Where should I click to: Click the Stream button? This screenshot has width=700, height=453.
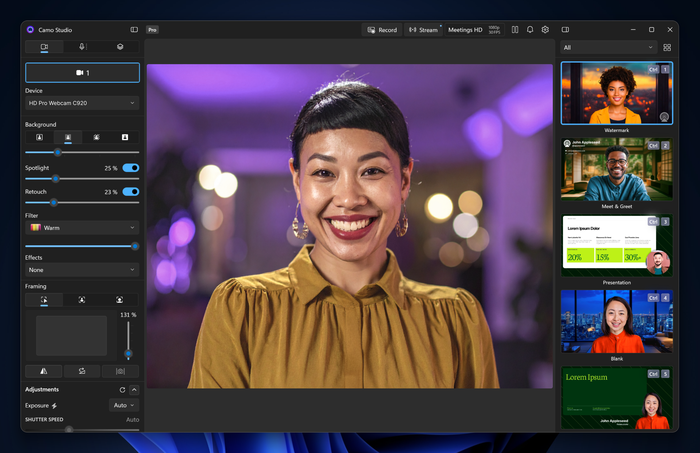tap(423, 30)
